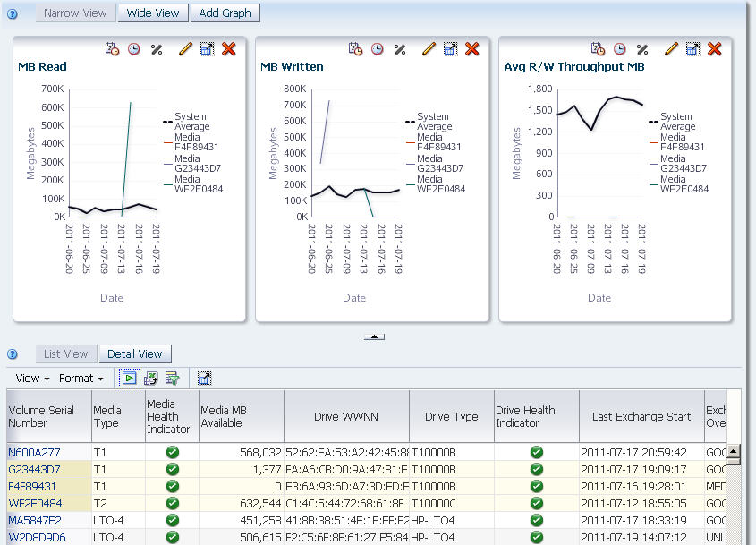756x545 pixels.
Task: Collapse the graphs panel with the arrow
Action: pos(374,336)
